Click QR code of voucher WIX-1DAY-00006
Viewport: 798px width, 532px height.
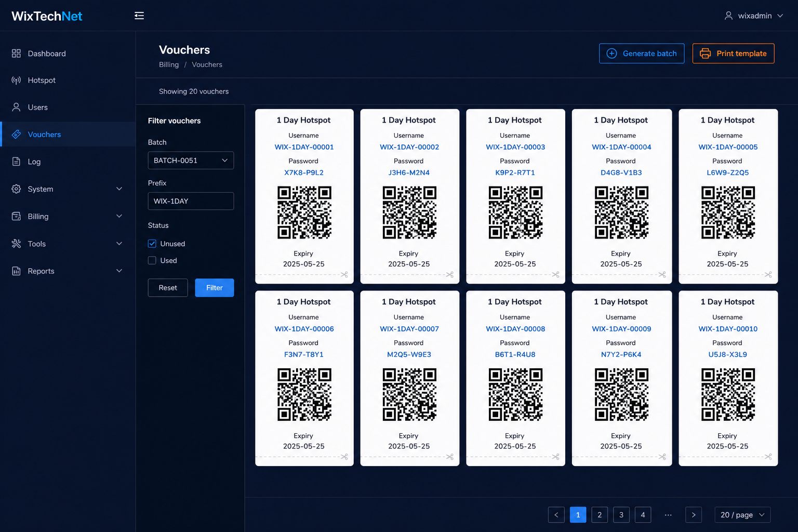tap(304, 395)
